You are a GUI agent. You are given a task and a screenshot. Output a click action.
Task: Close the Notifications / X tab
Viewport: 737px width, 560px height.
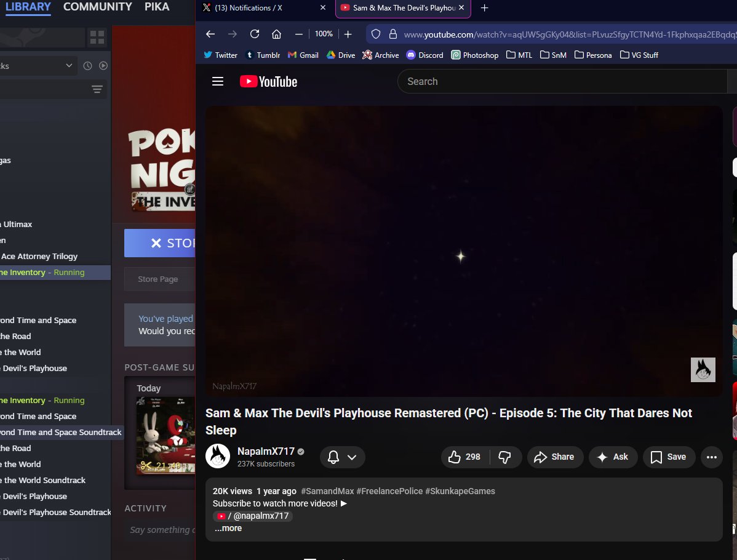click(323, 7)
